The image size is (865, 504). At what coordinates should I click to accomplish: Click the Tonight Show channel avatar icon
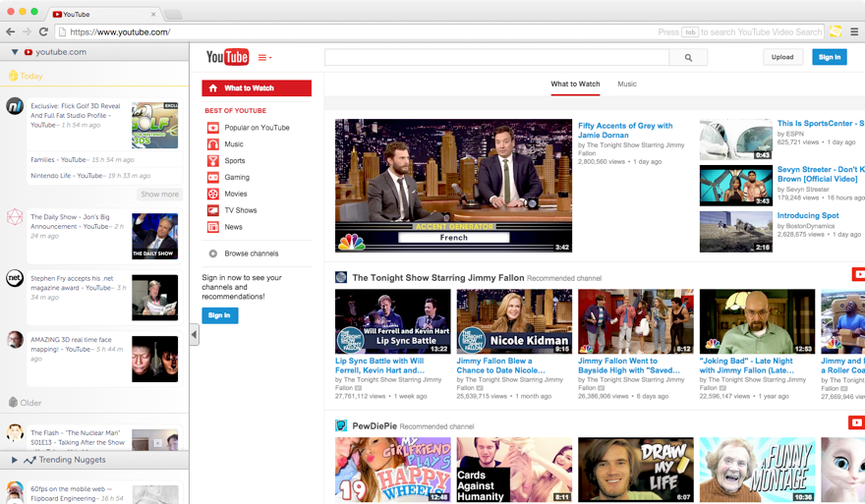point(341,277)
